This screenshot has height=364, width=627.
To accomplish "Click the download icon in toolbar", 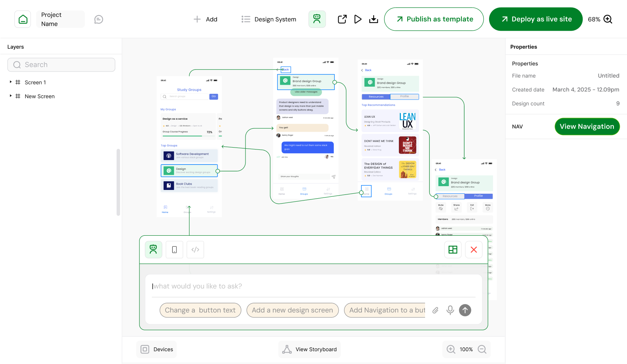I will (374, 19).
